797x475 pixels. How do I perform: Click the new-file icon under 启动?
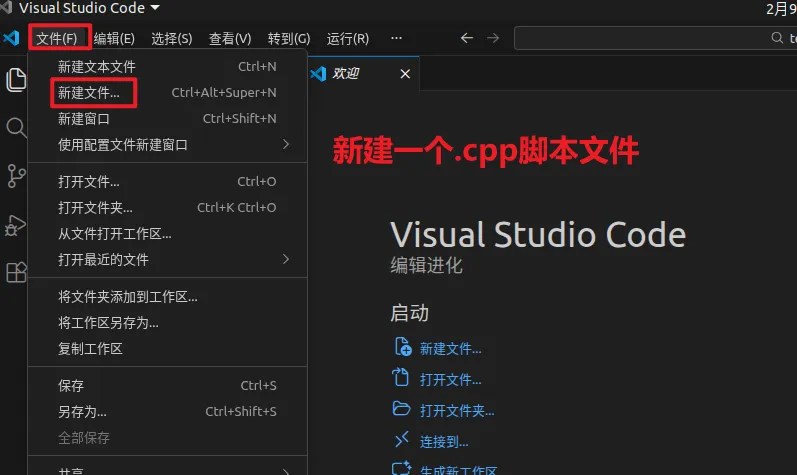(x=403, y=347)
